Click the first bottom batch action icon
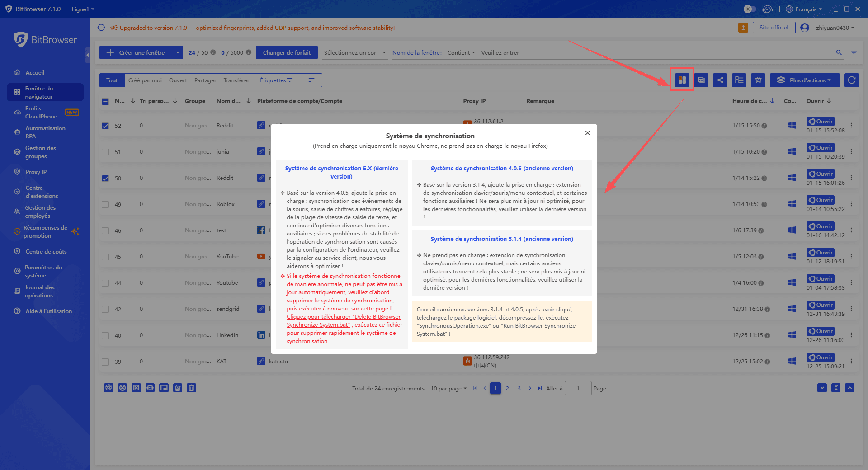This screenshot has height=470, width=868. coord(108,388)
